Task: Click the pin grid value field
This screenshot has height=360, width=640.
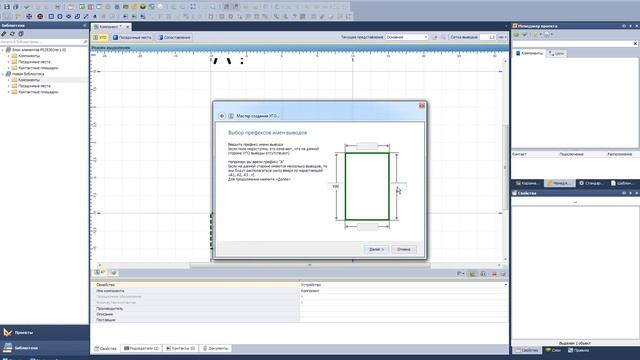Action: [x=488, y=37]
